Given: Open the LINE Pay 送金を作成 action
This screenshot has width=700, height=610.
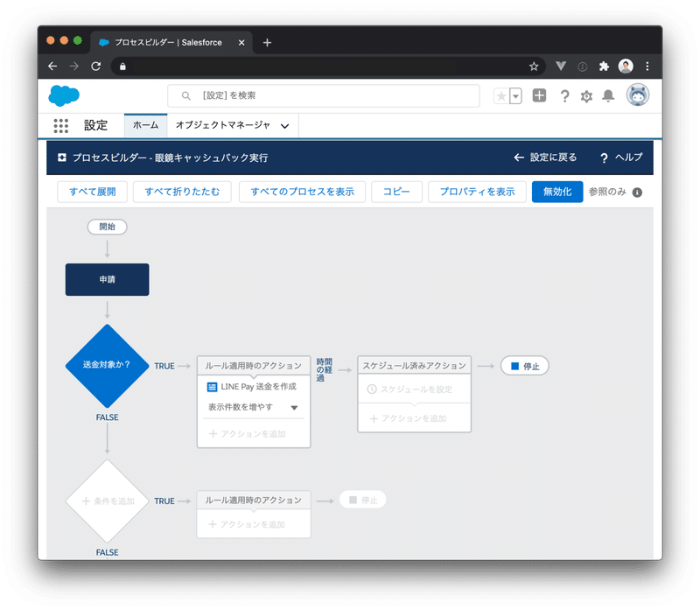Looking at the screenshot, I should [x=258, y=387].
